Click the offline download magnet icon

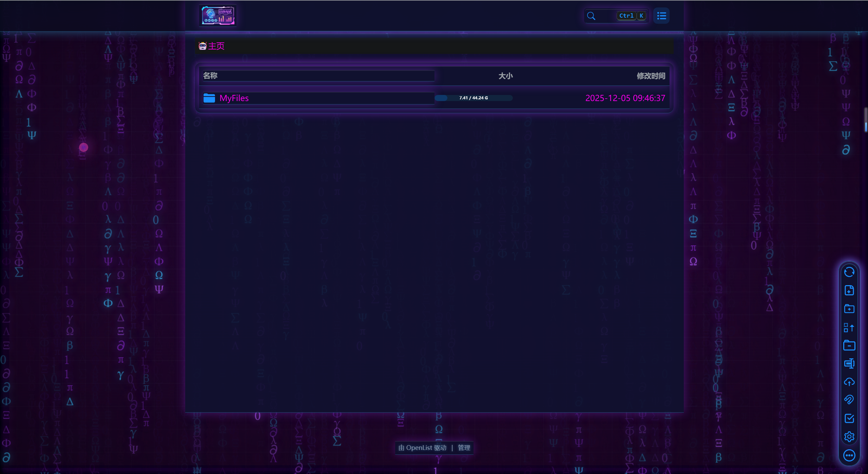pos(849,400)
